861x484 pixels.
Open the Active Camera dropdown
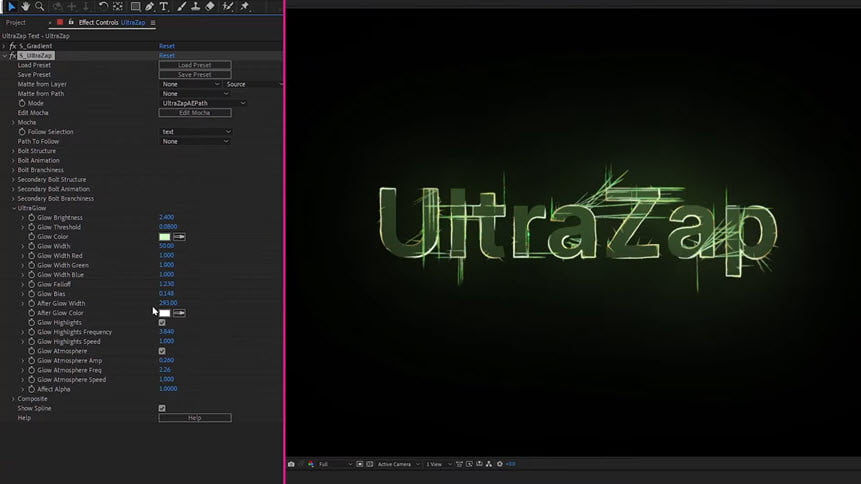tap(398, 464)
